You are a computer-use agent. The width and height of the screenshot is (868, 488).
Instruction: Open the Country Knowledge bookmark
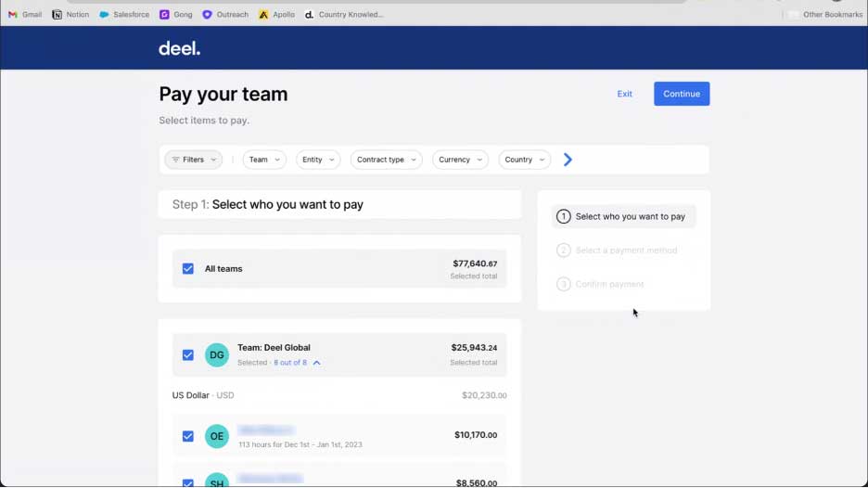[x=344, y=15]
